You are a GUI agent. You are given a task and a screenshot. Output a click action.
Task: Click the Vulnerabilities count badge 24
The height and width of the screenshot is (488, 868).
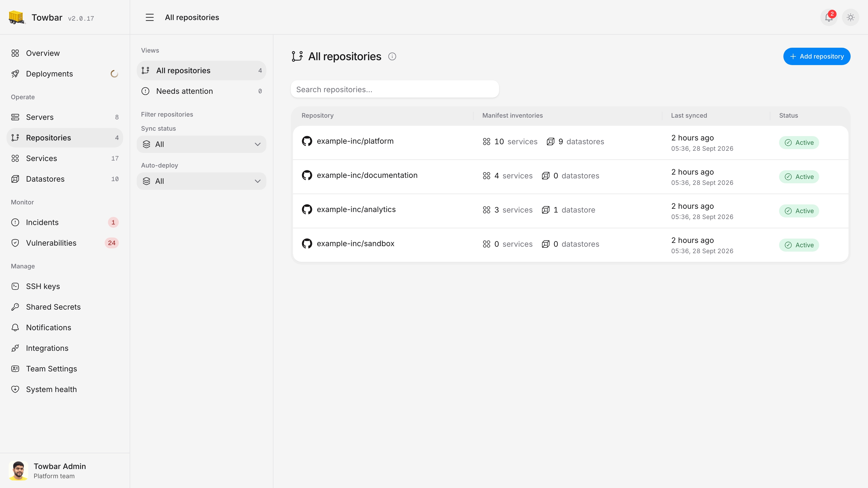tap(111, 243)
